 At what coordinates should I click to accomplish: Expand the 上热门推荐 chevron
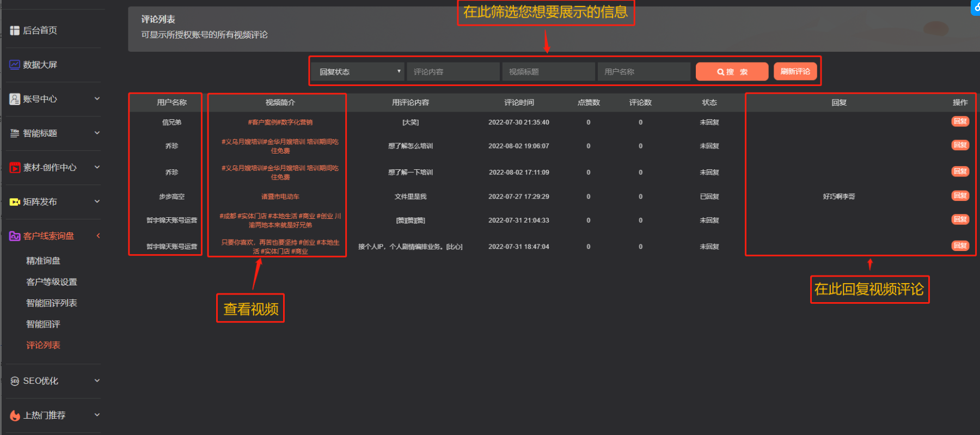tap(97, 415)
